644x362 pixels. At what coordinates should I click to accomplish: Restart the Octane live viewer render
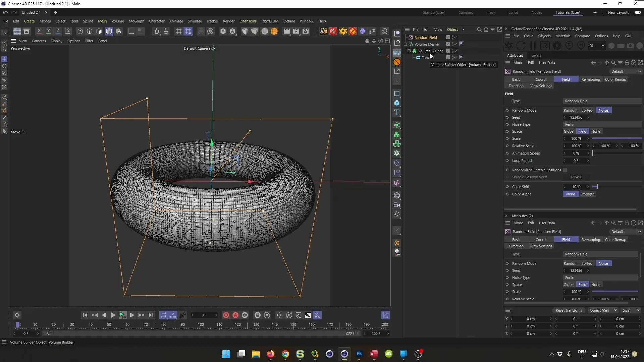(521, 46)
